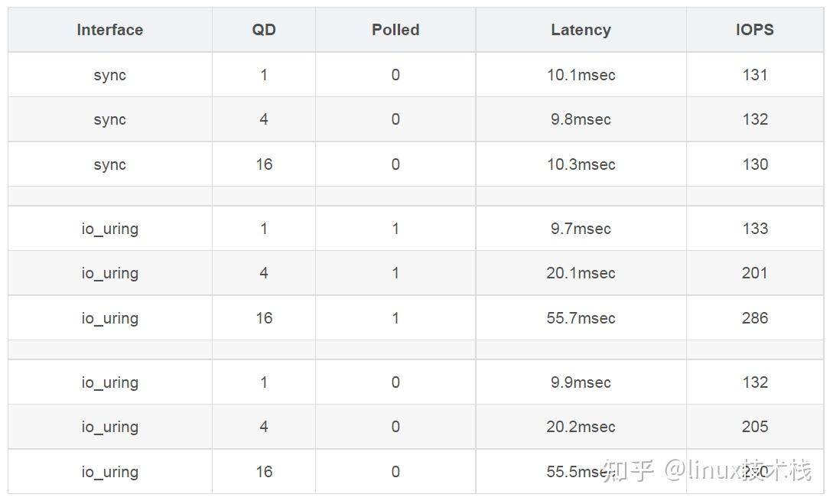833x504 pixels.
Task: Select the IOPS value 130
Action: click(754, 164)
